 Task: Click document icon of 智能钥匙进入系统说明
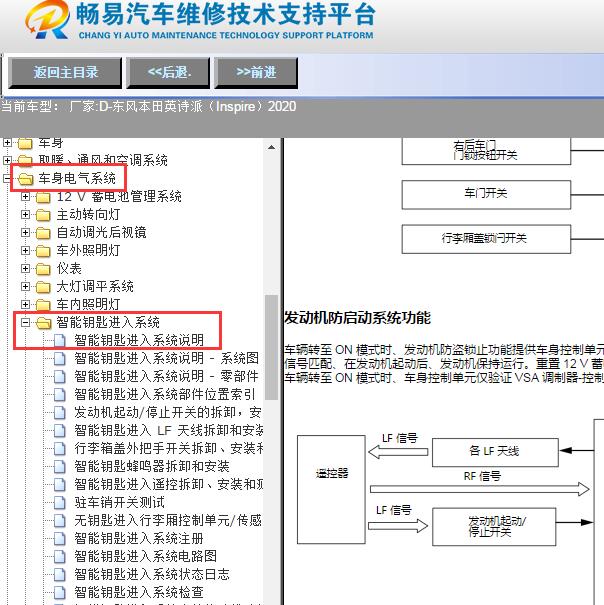tap(59, 340)
